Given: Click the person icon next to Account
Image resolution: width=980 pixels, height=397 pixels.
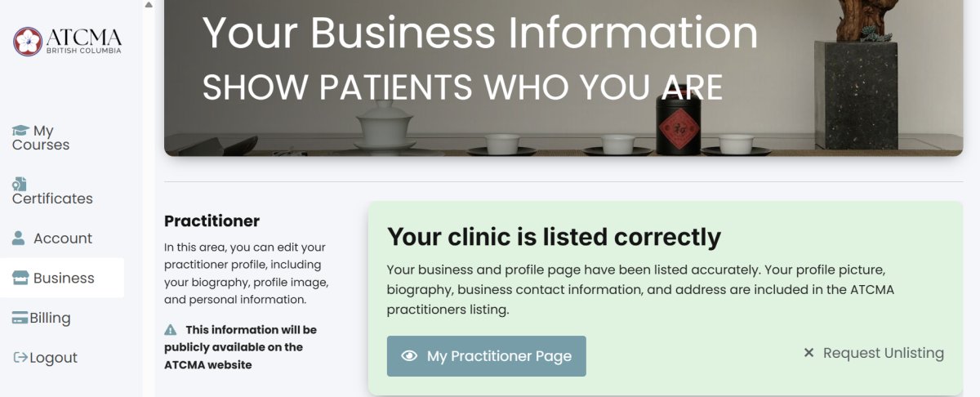Looking at the screenshot, I should tap(19, 239).
